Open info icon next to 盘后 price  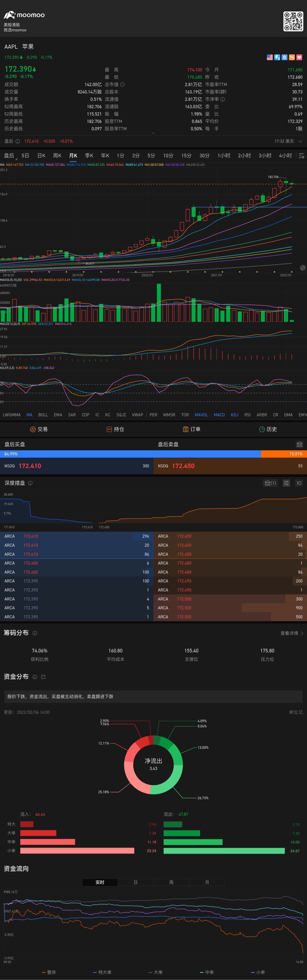[18, 141]
